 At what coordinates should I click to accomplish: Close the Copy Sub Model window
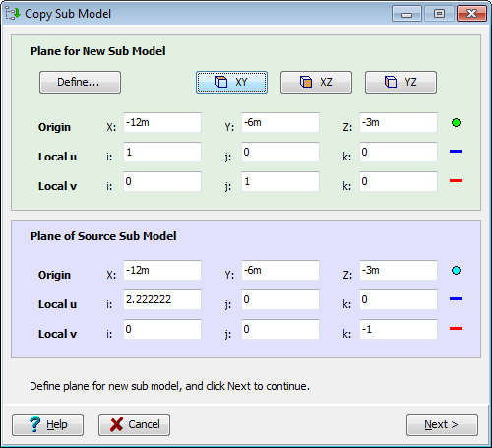(x=471, y=14)
